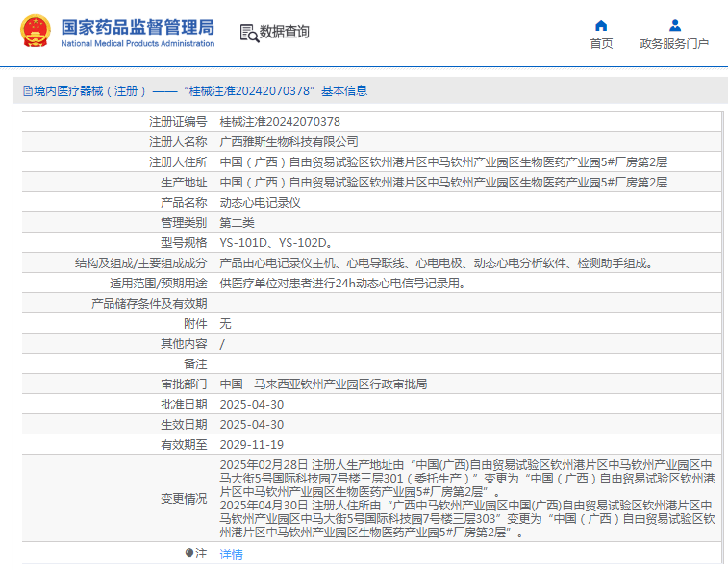Viewport: 728px width, 570px height.
Task: Select 无 in 附件 row
Action: (x=225, y=324)
